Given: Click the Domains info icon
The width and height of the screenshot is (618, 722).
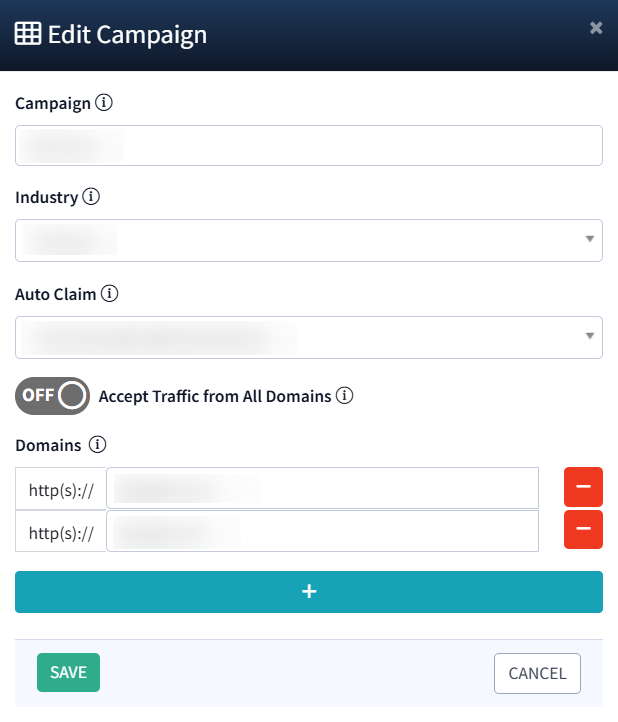Looking at the screenshot, I should click(97, 445).
